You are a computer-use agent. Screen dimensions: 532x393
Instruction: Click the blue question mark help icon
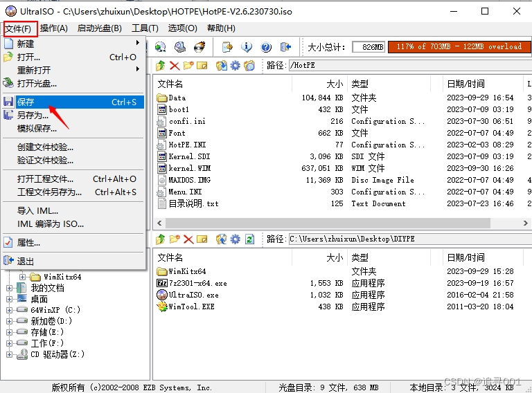point(266,47)
